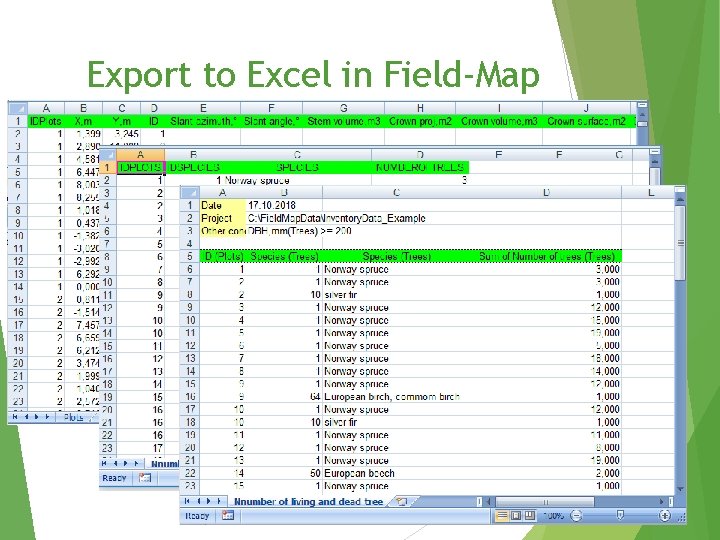Viewport: 720px width, 540px height.
Task: Click the zoom slider handle
Action: tap(620, 516)
